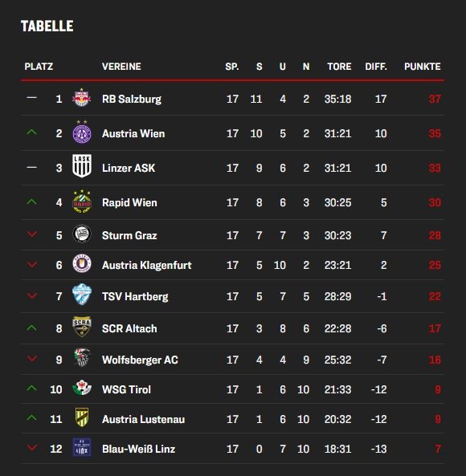Viewport: 466px width, 476px height.
Task: Click the Austria Wien purple crest
Action: point(82,132)
